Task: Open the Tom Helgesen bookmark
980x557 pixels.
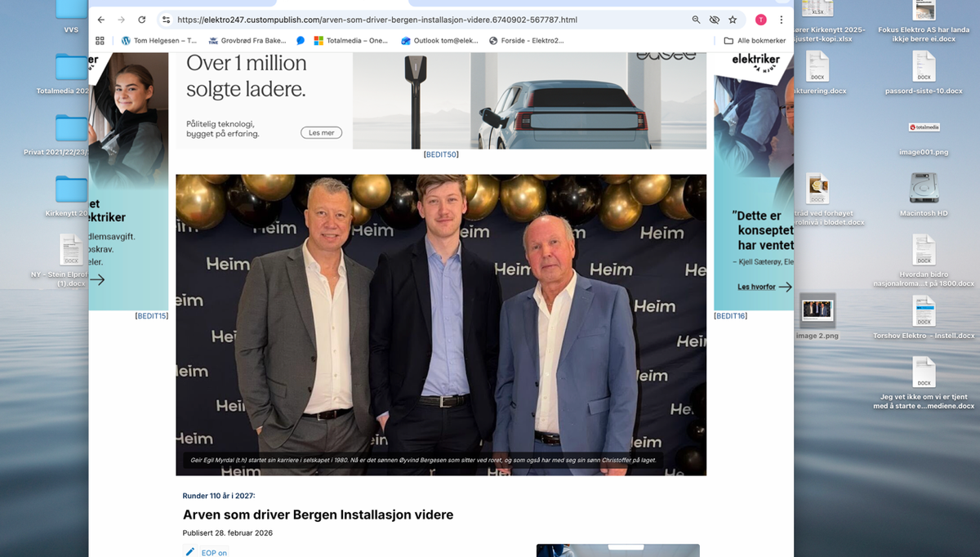Action: coord(158,40)
